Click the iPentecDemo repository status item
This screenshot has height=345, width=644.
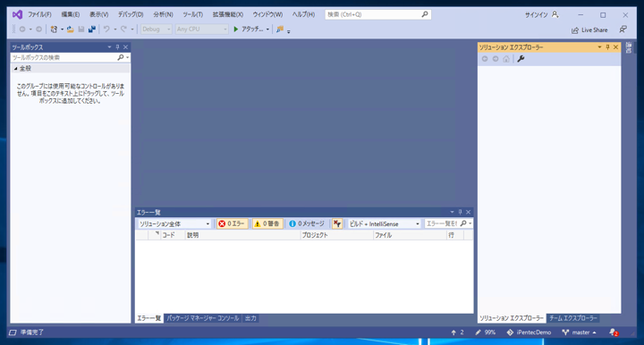[529, 332]
